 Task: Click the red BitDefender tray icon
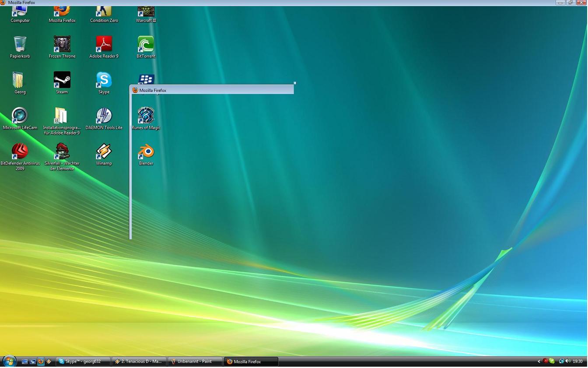[546, 361]
